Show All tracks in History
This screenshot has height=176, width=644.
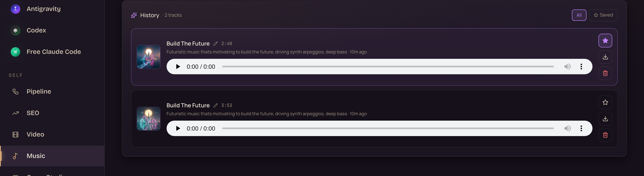point(579,15)
